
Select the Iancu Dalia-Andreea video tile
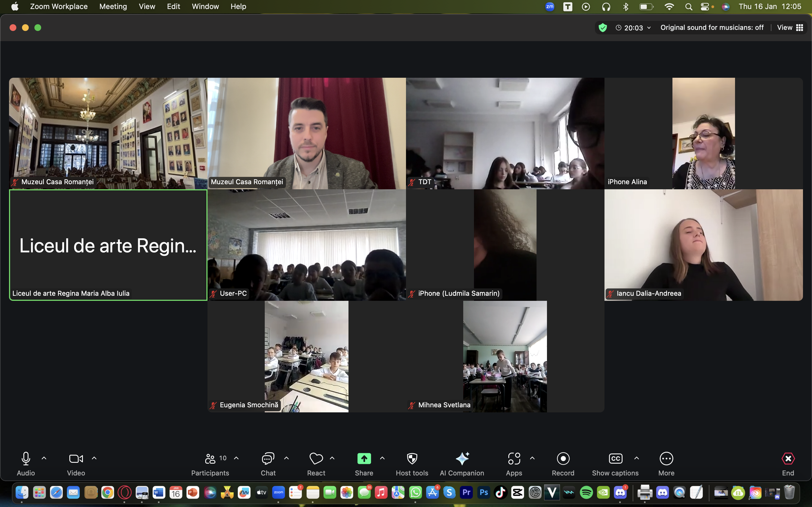tap(703, 245)
